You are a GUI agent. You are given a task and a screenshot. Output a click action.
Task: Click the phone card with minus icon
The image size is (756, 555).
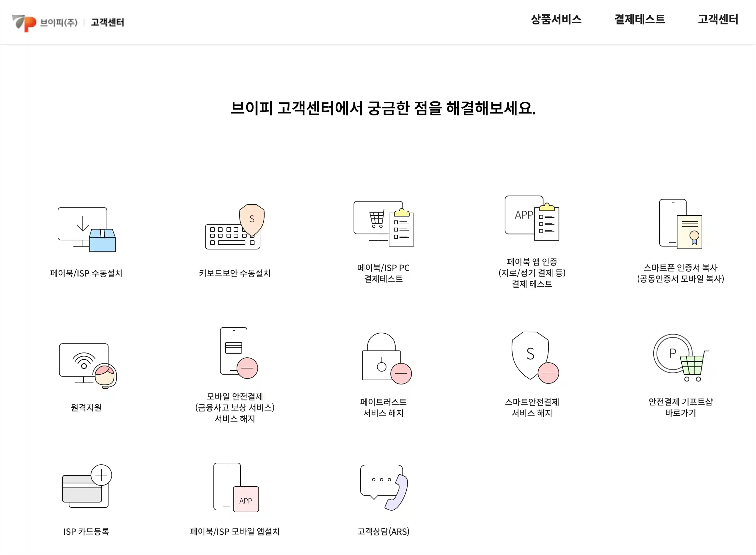[239, 353]
